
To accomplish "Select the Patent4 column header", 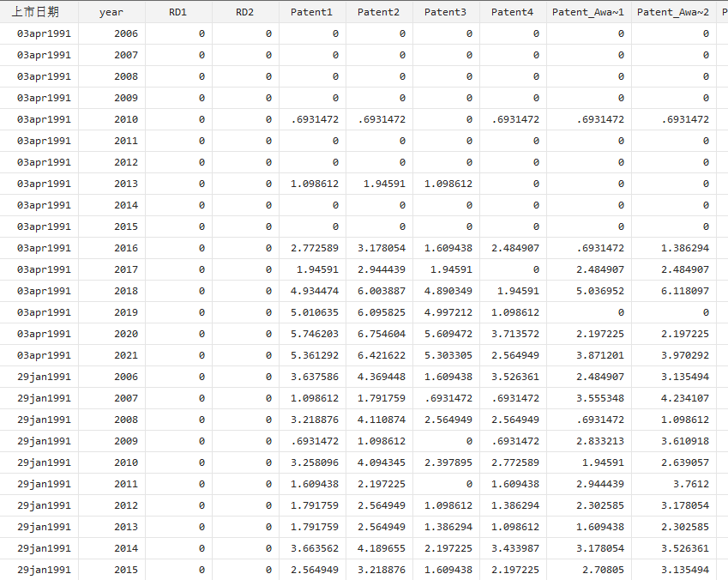I will tap(513, 12).
